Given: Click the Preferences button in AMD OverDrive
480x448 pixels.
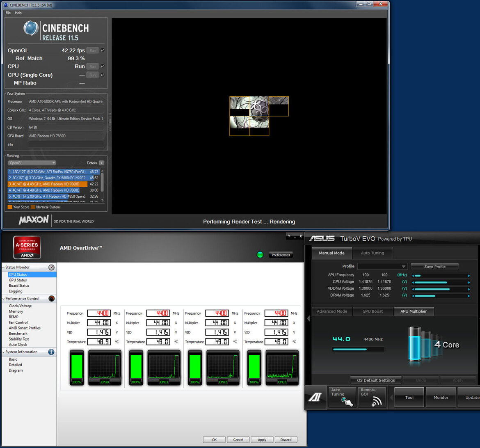Looking at the screenshot, I should [281, 255].
